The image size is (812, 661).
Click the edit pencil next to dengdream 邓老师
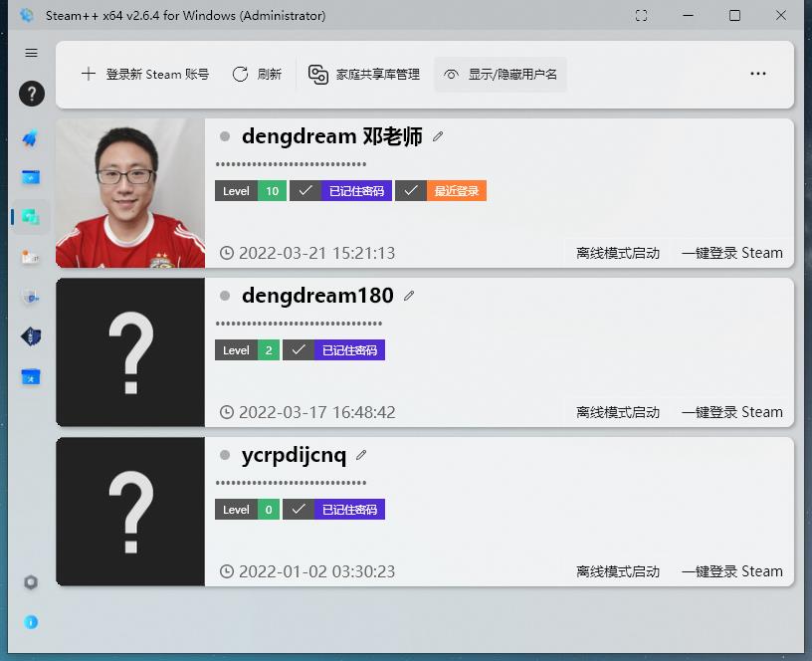(438, 136)
